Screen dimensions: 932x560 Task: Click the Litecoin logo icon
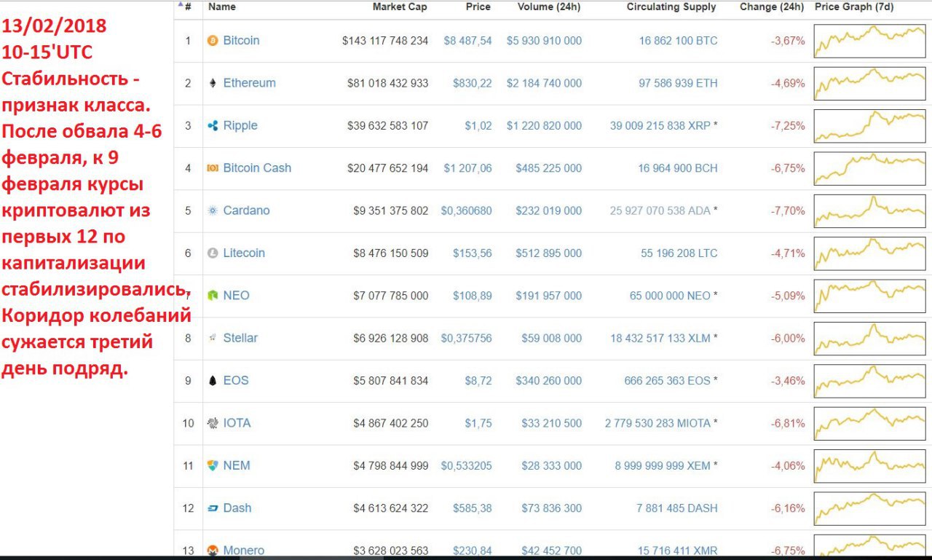pyautogui.click(x=213, y=253)
